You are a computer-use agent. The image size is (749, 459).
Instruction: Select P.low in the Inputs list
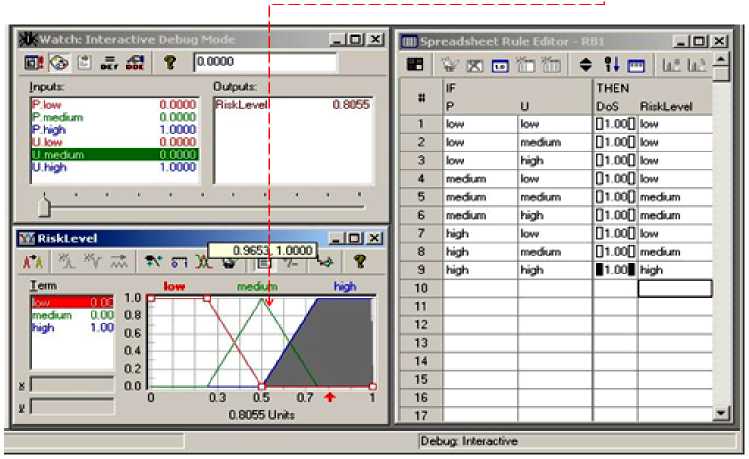point(114,105)
